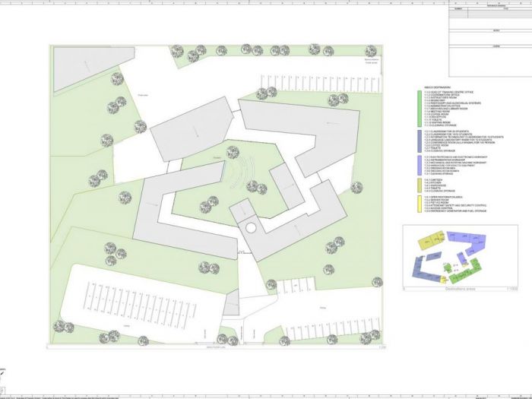Image resolution: width=532 pixels, height=399 pixels.
Task: Click the green L-shaped block in the mini-map
Action: 467,272
